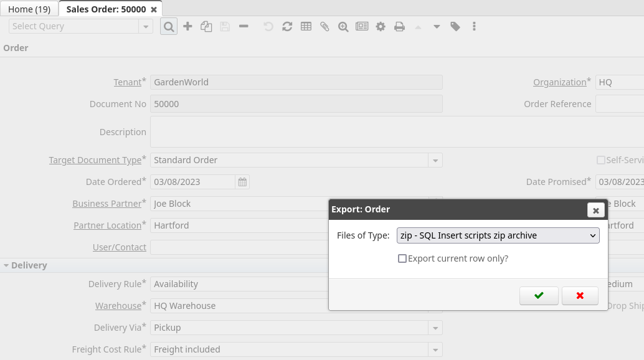Image resolution: width=644 pixels, height=360 pixels.
Task: Click the Zoom Across magnifier icon
Action: click(343, 27)
